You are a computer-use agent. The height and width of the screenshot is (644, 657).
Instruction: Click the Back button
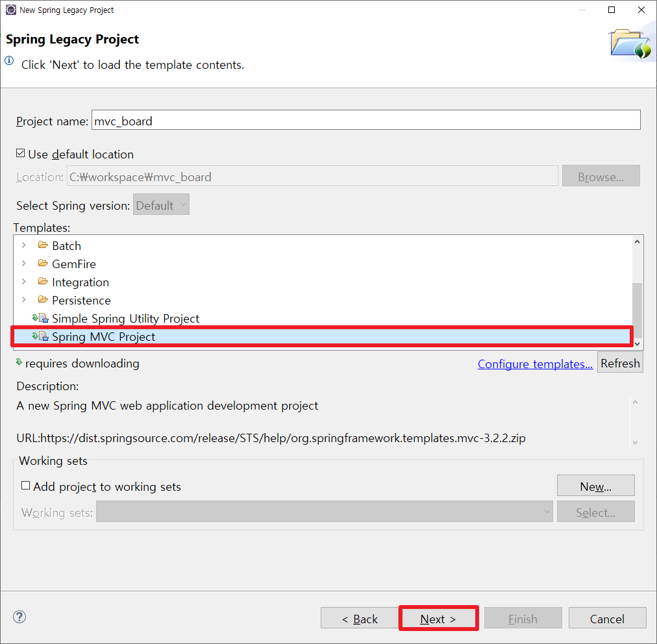pos(360,619)
